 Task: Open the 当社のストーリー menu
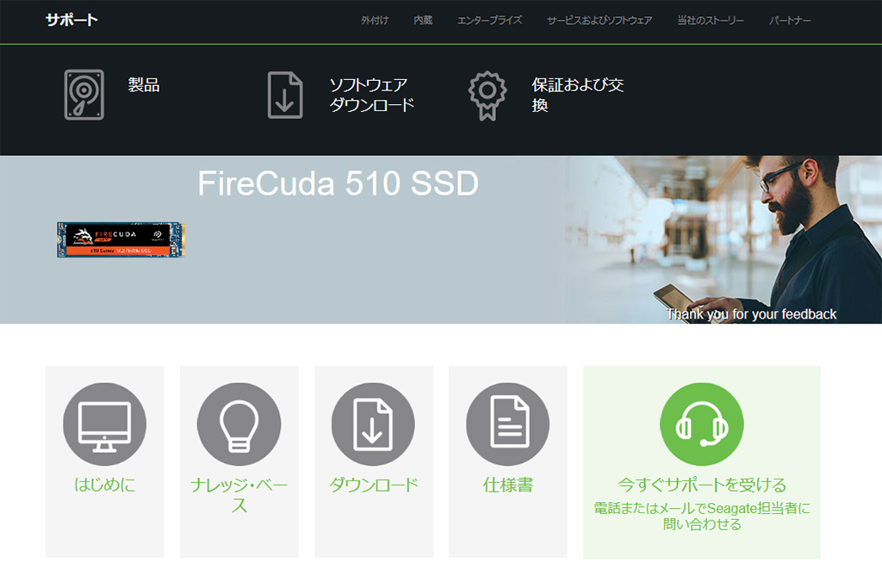point(711,21)
